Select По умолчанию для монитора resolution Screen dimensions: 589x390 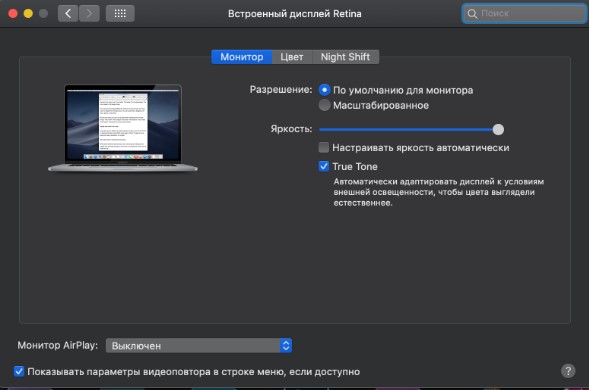(325, 90)
